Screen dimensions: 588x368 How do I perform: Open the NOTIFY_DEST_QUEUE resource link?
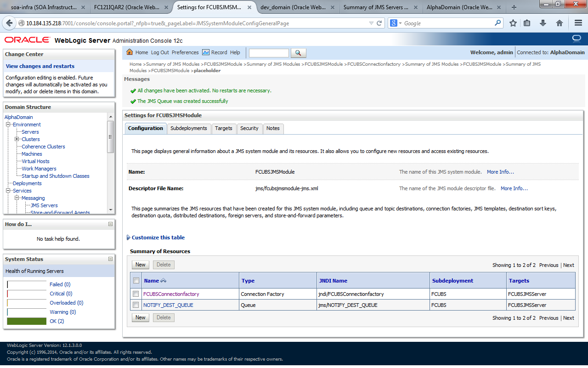pos(168,305)
